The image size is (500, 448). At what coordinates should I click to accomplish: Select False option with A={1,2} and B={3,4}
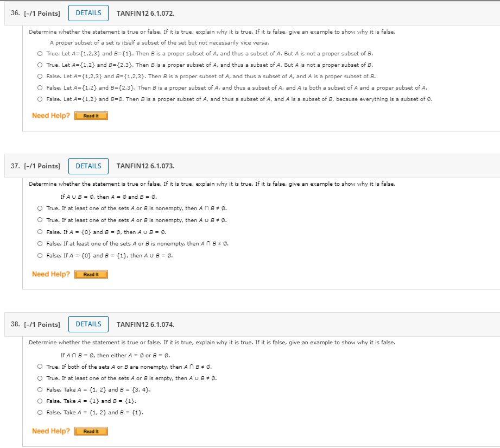[40, 389]
